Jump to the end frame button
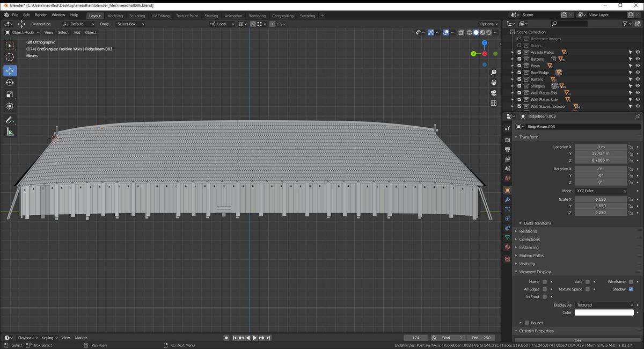The width and height of the screenshot is (644, 349). point(268,338)
